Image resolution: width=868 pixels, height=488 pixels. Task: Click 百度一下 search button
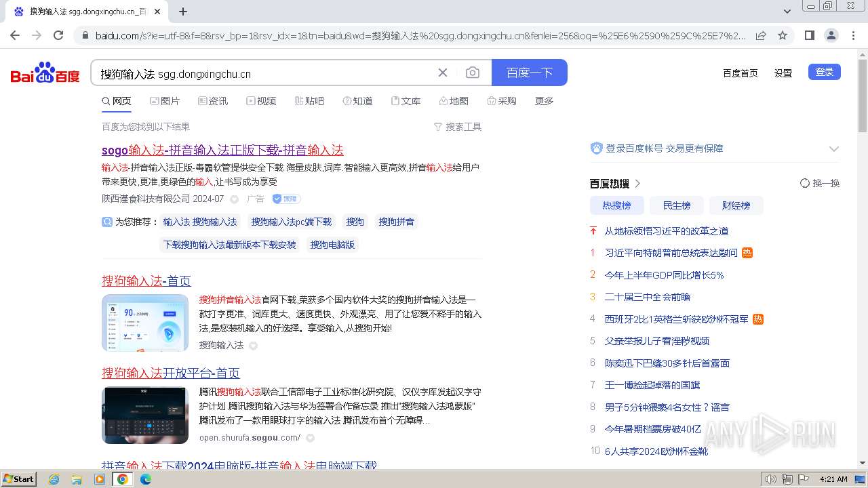click(x=530, y=73)
